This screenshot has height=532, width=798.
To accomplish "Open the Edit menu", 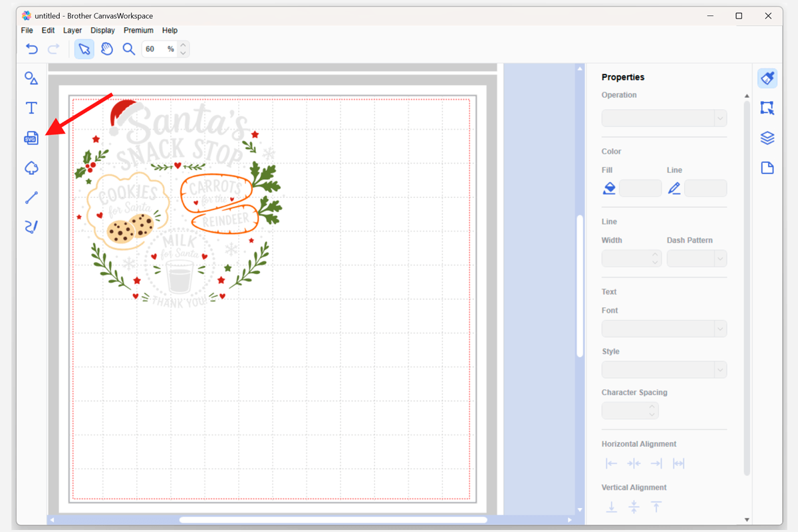I will 48,30.
